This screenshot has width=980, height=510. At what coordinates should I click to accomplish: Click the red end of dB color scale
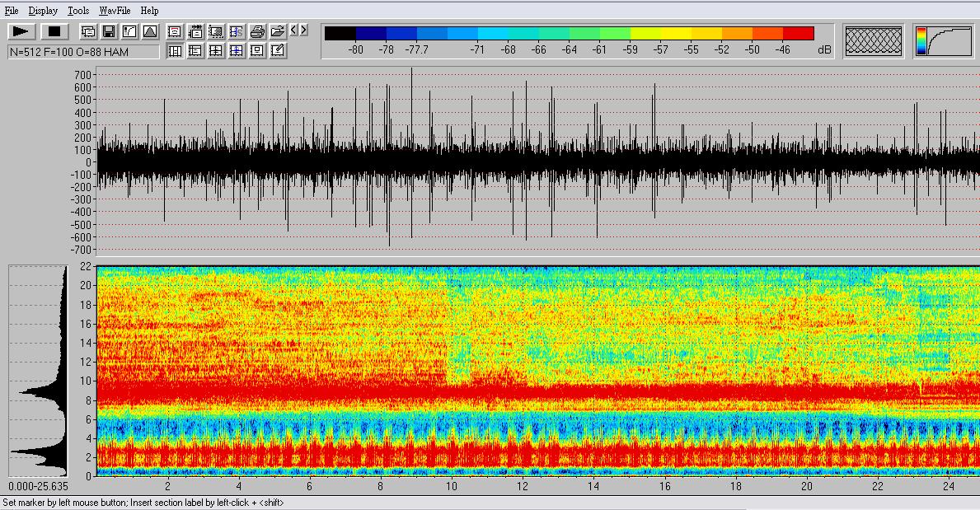pos(798,34)
